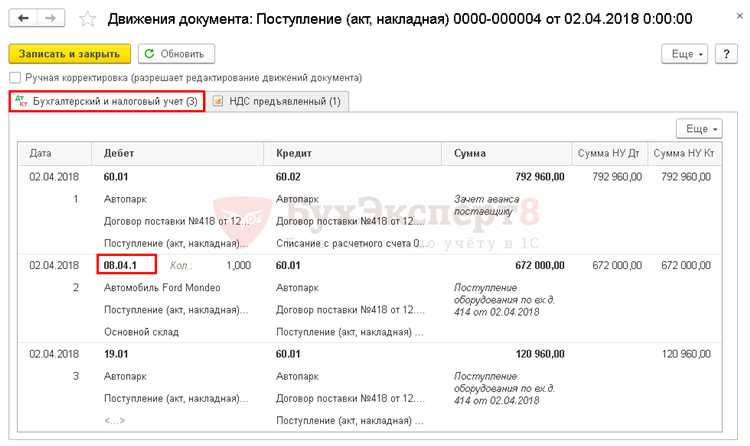Click the Сумма column header

506,154
